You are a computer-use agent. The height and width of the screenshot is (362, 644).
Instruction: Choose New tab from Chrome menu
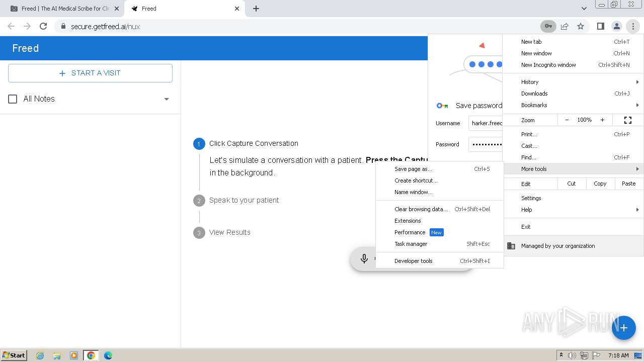(573, 42)
